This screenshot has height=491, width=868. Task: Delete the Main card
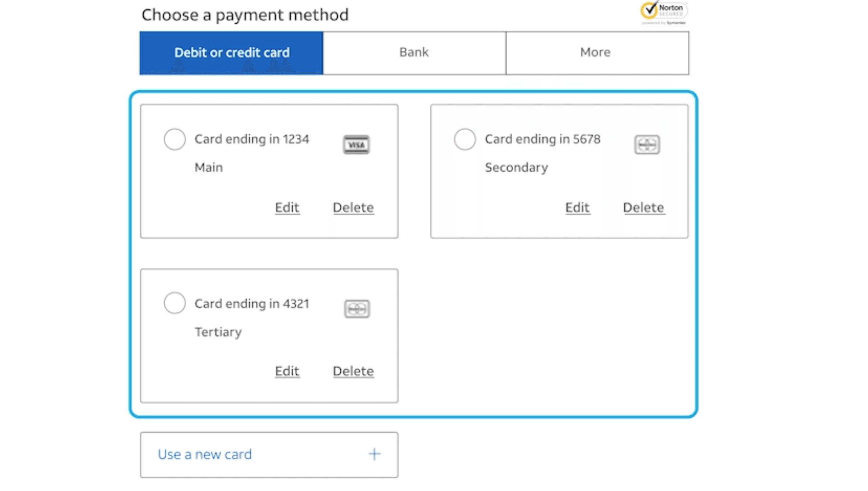click(353, 207)
